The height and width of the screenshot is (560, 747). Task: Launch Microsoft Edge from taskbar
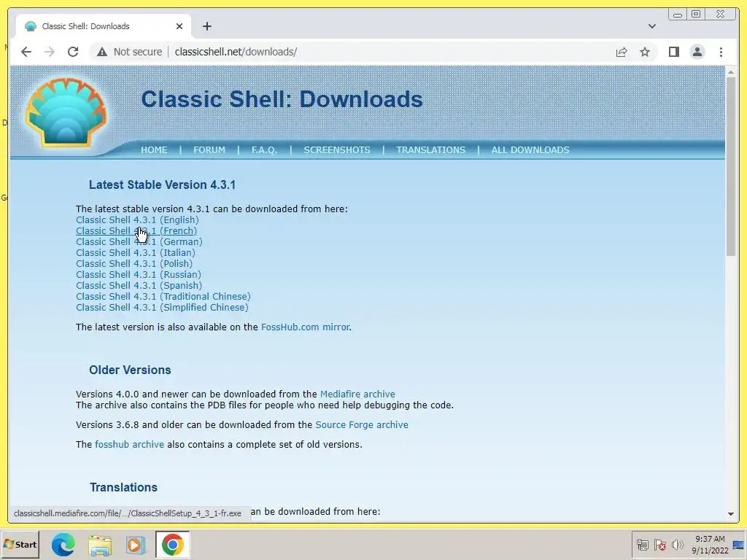click(x=63, y=545)
